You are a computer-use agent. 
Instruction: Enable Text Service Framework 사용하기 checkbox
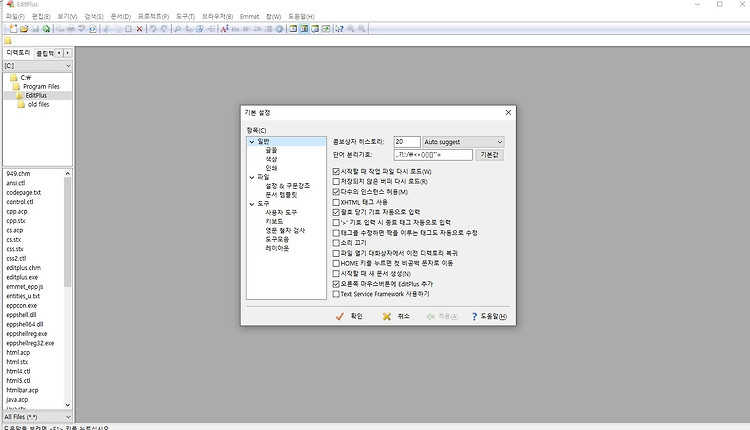click(x=336, y=294)
